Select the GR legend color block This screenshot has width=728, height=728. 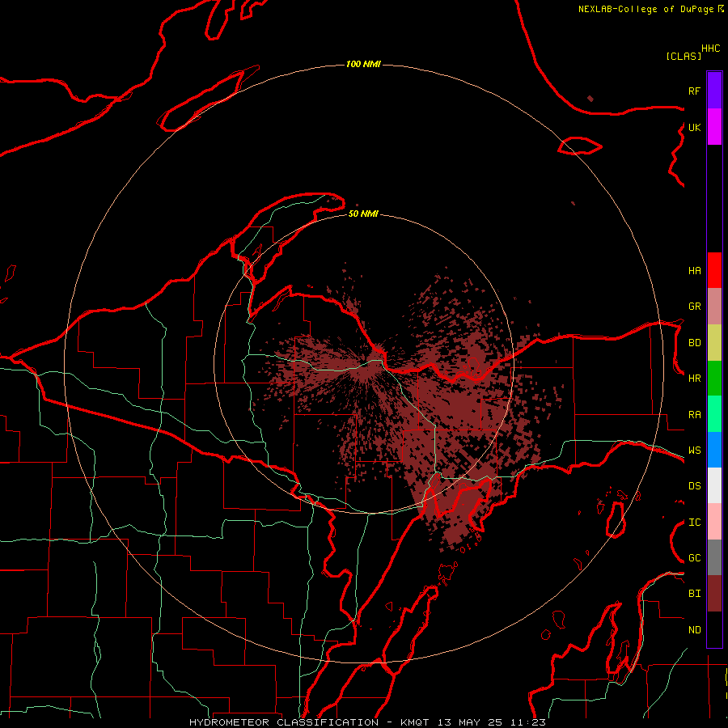coord(714,307)
